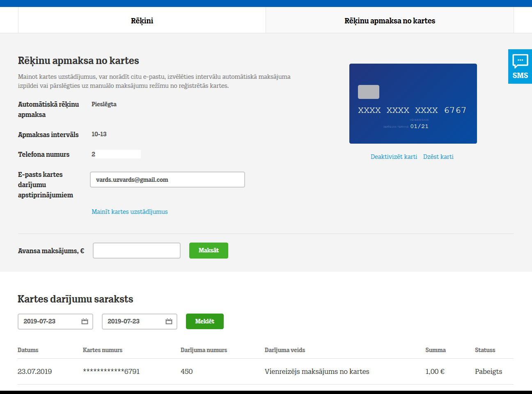The image size is (532, 394).
Task: Click the chip on the blue card
Action: pos(368,92)
